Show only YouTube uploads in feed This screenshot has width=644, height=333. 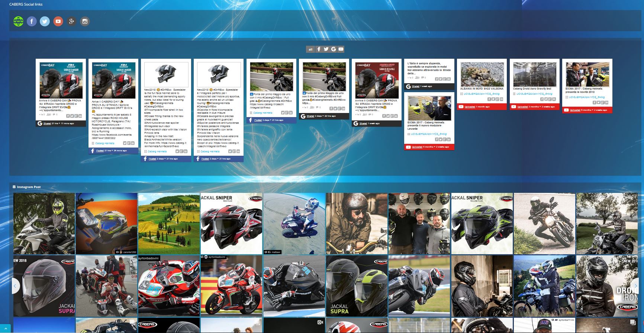click(341, 49)
